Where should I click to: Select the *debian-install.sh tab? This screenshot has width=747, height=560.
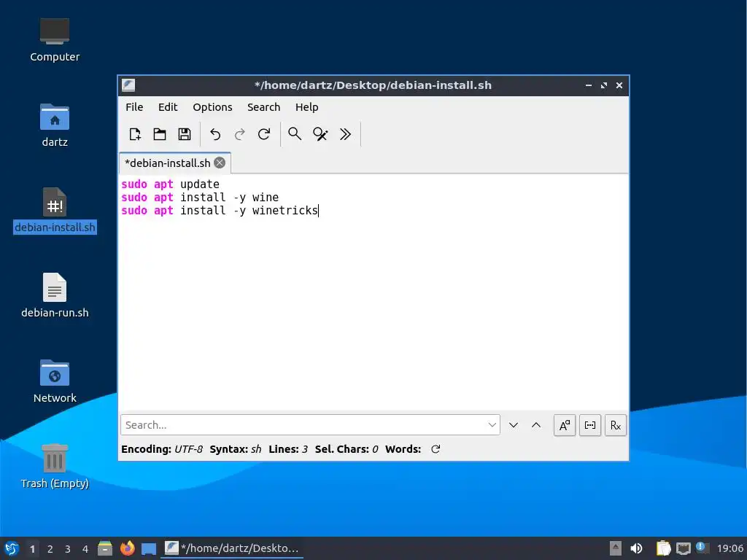tap(167, 163)
